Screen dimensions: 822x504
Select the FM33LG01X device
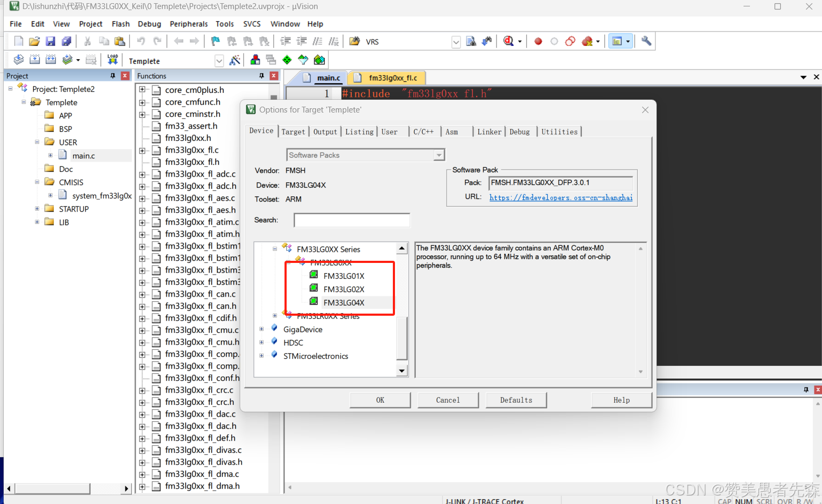[x=344, y=276]
